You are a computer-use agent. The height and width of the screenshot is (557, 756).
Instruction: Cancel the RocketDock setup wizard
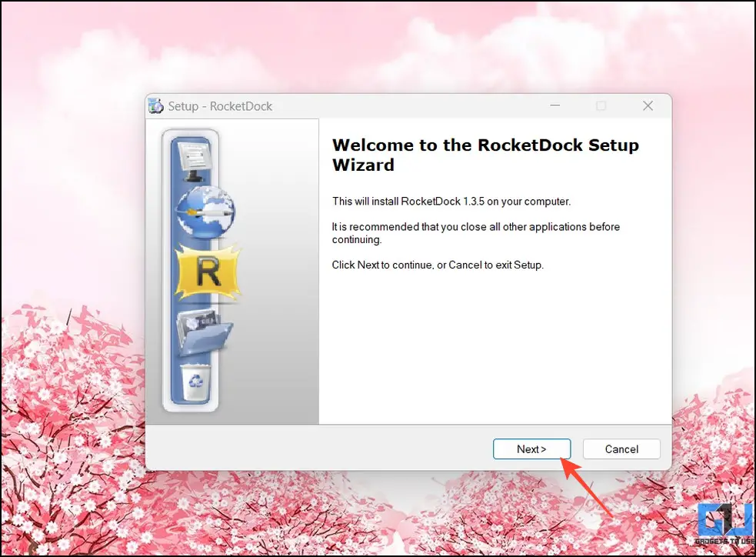(621, 449)
